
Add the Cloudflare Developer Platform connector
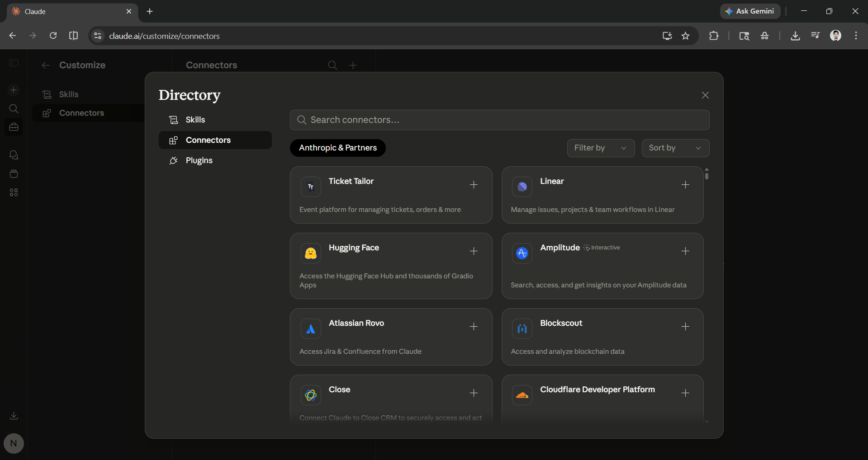pos(685,393)
